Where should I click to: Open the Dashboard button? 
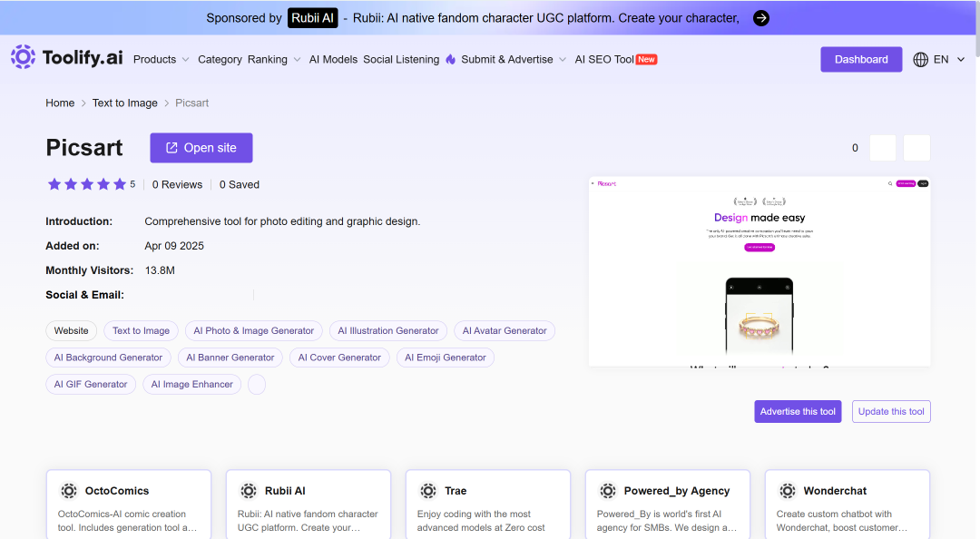coord(861,59)
